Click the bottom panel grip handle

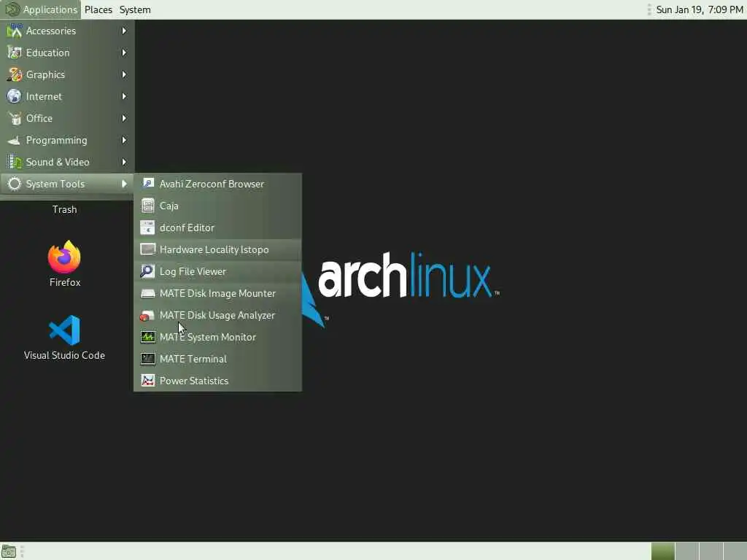(x=22, y=551)
